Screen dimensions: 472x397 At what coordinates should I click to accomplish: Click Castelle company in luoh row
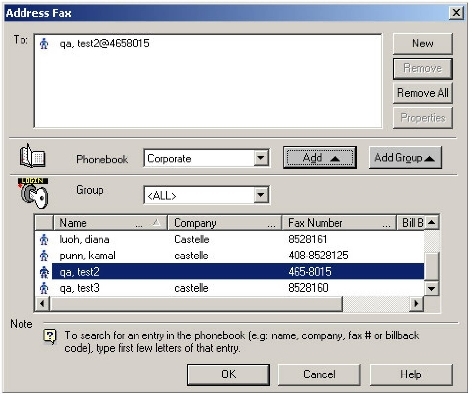[192, 239]
